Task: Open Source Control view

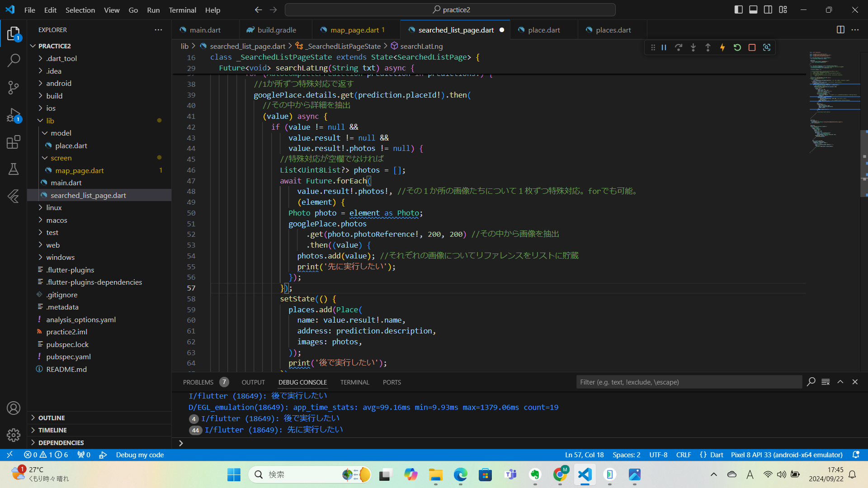Action: click(14, 87)
